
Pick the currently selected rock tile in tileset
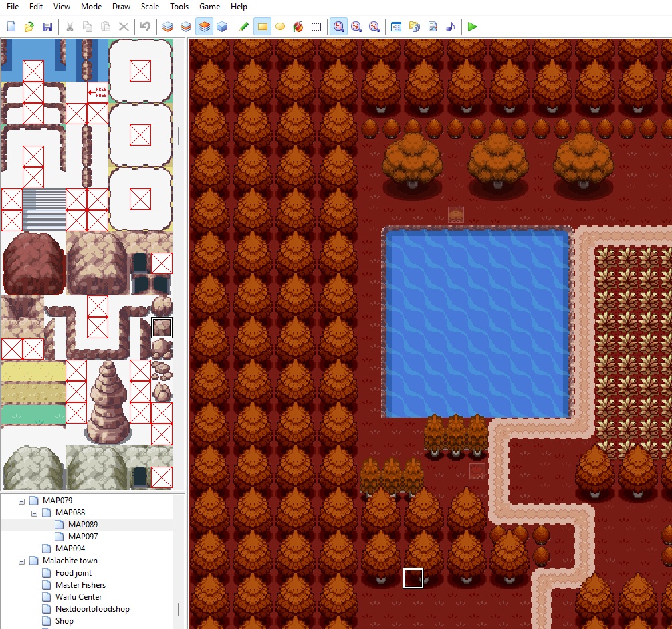[162, 328]
